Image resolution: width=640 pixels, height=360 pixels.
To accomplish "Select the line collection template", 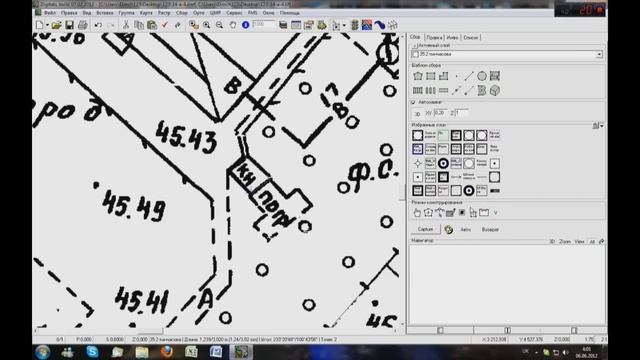I will point(469,76).
